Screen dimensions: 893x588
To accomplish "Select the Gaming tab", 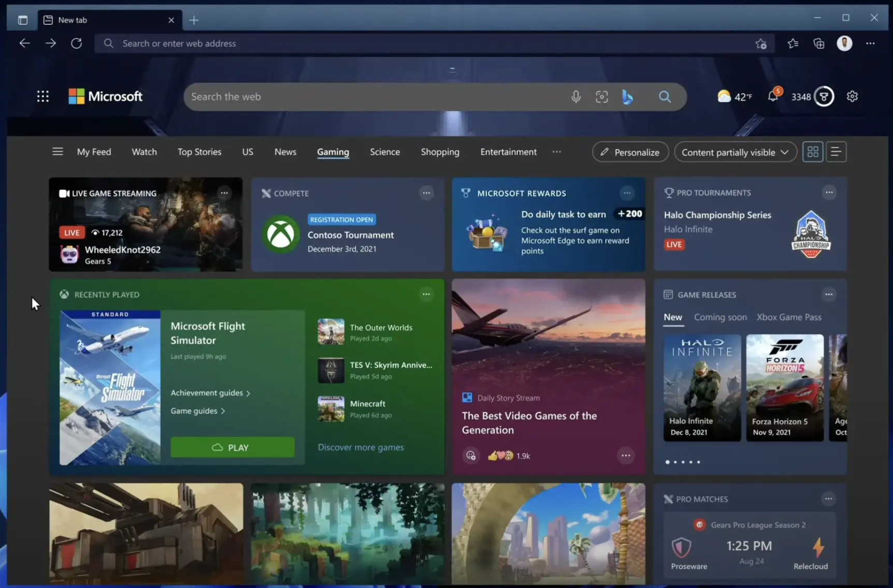I will (x=333, y=152).
